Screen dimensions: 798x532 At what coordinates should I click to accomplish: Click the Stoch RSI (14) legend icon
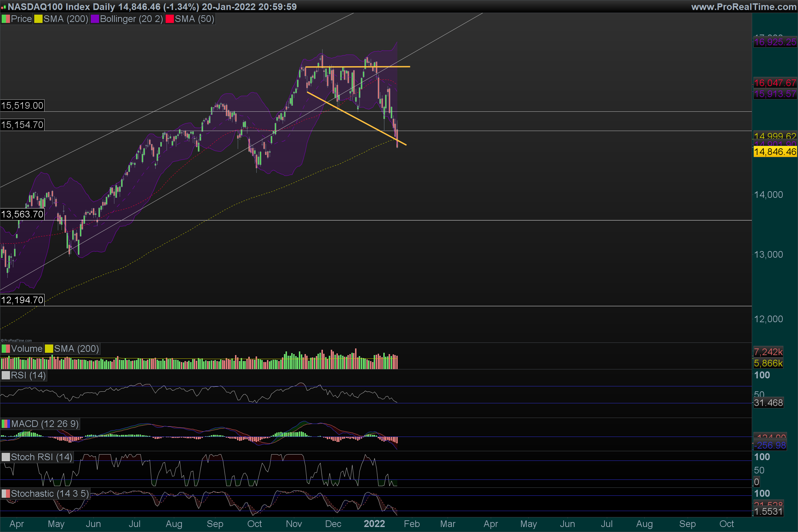click(x=6, y=457)
